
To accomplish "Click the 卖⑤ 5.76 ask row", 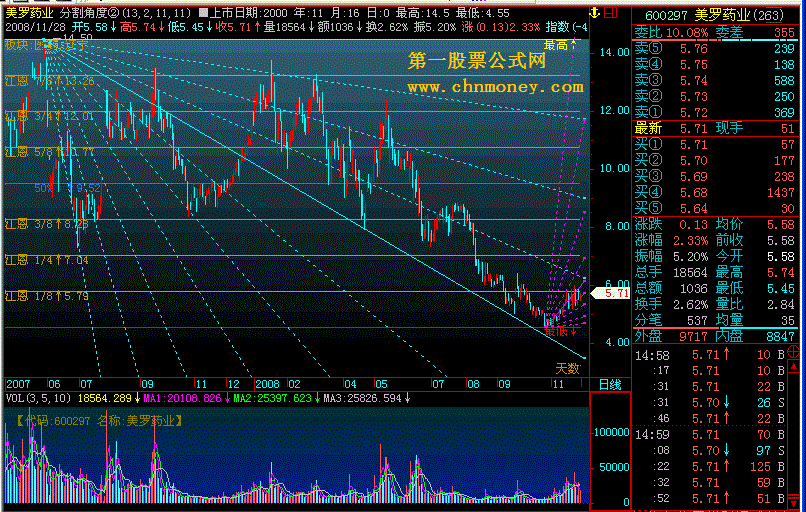I will click(x=715, y=49).
